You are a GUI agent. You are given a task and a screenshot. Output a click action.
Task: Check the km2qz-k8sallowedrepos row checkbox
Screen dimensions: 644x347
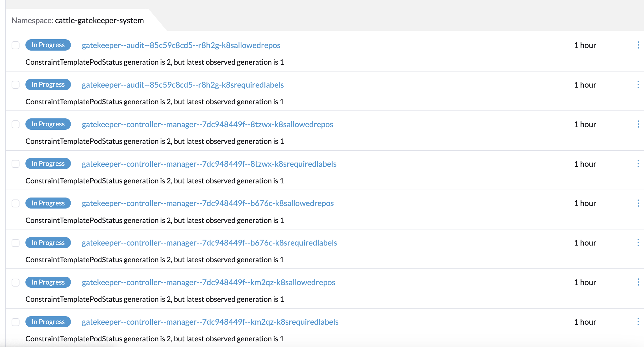tap(16, 282)
